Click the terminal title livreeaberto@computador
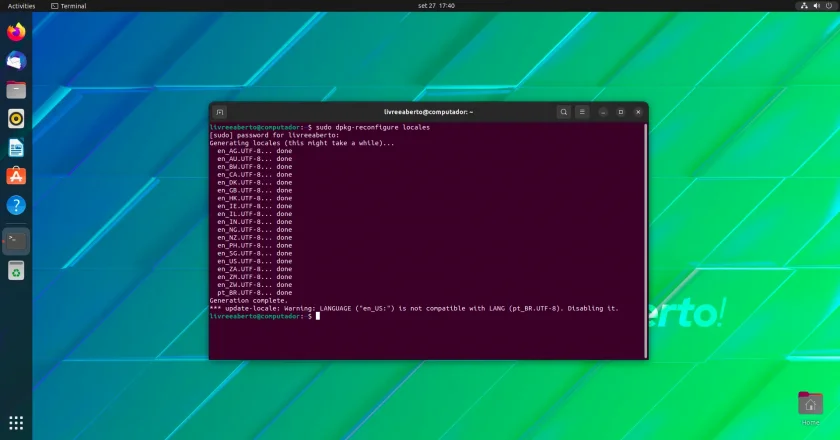840x440 pixels. tap(429, 112)
